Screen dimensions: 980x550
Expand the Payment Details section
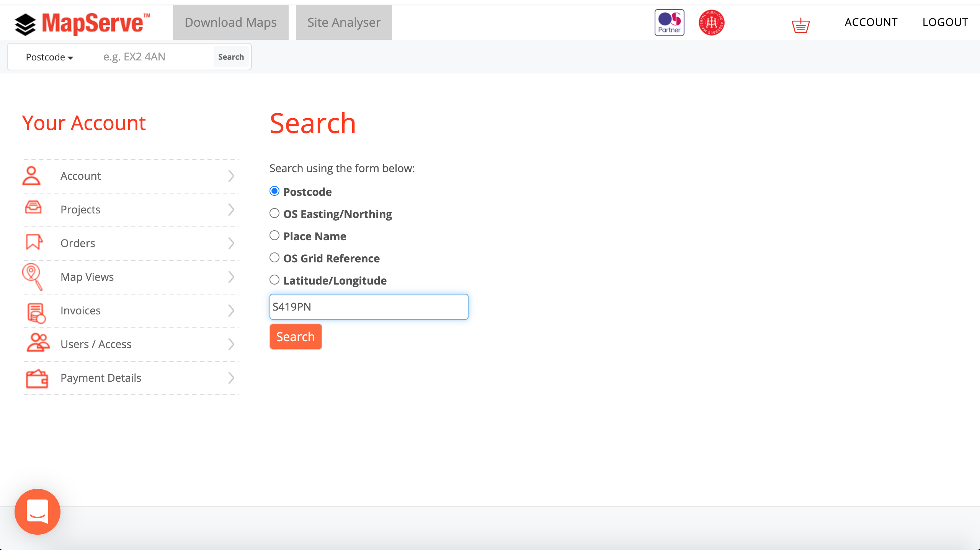tap(130, 378)
